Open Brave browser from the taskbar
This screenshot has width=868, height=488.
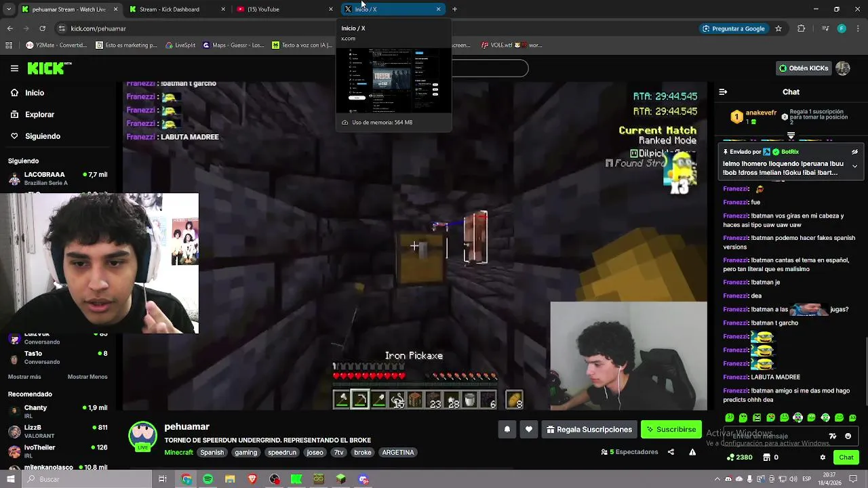[252, 479]
